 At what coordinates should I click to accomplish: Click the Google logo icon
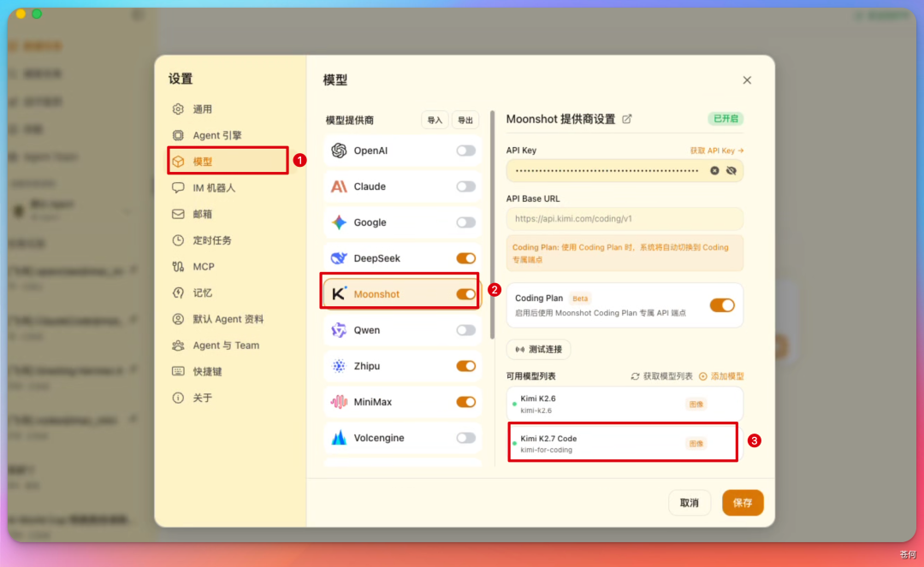click(x=339, y=222)
